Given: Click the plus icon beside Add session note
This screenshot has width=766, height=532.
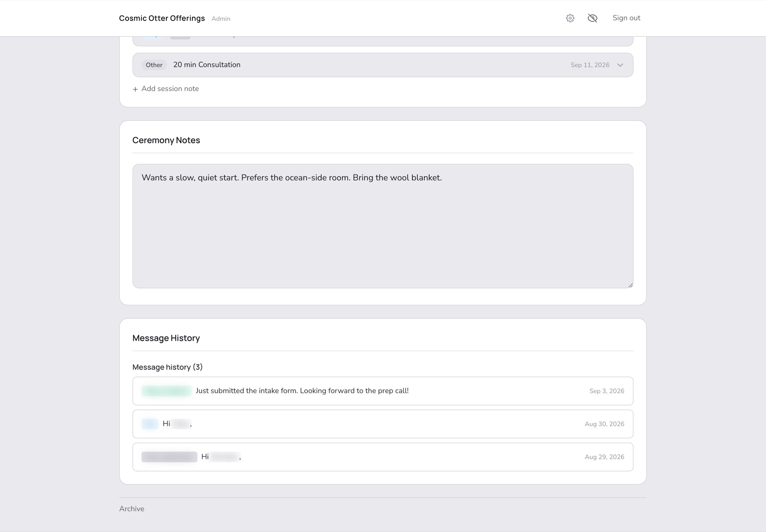Looking at the screenshot, I should tap(135, 89).
